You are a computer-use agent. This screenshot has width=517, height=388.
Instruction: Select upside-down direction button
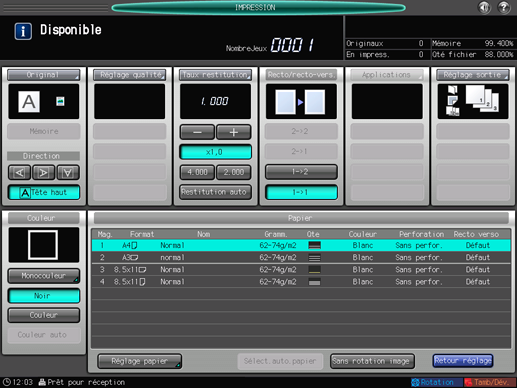tap(68, 172)
